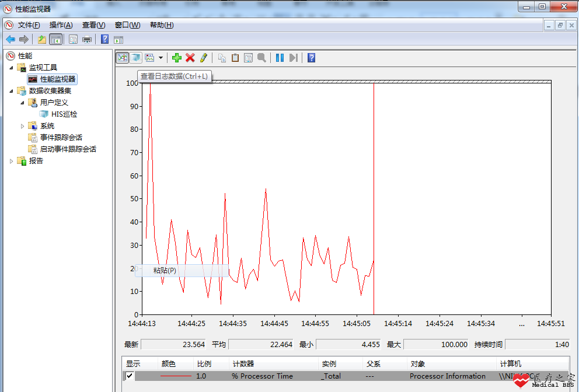Click the Update data step-forward icon
579x392 pixels.
294,58
